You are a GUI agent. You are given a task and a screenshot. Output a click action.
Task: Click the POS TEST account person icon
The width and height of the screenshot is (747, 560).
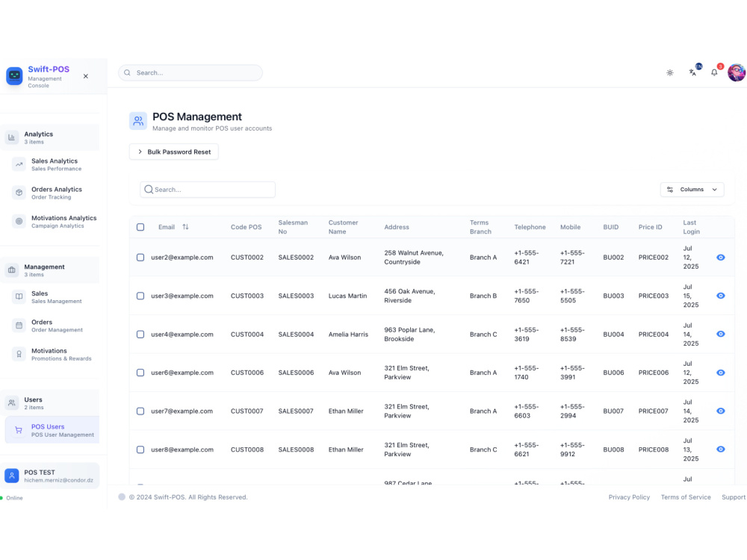pyautogui.click(x=12, y=476)
